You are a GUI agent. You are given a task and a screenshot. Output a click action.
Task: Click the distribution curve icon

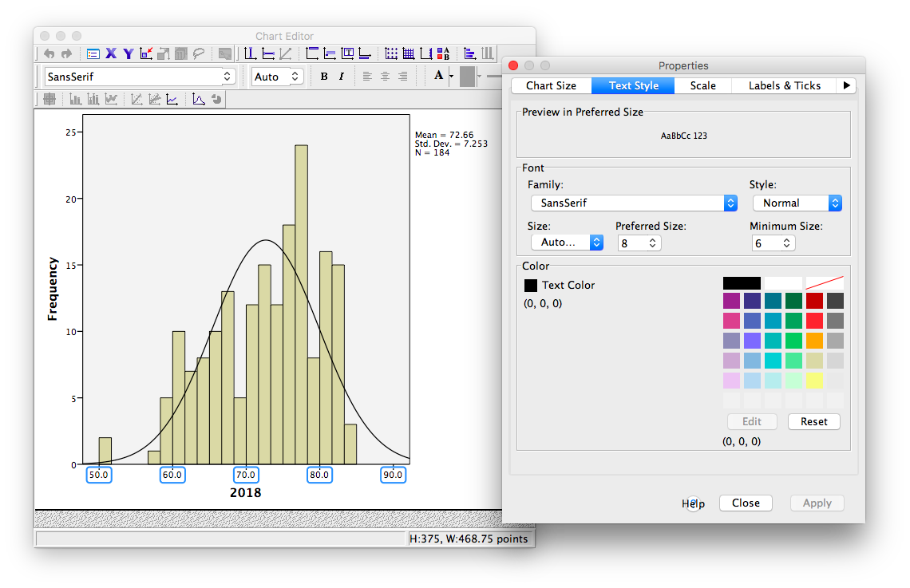199,99
